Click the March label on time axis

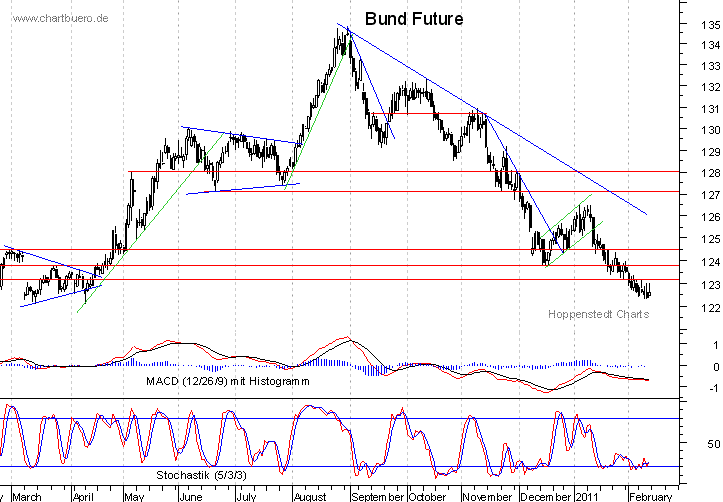(27, 497)
